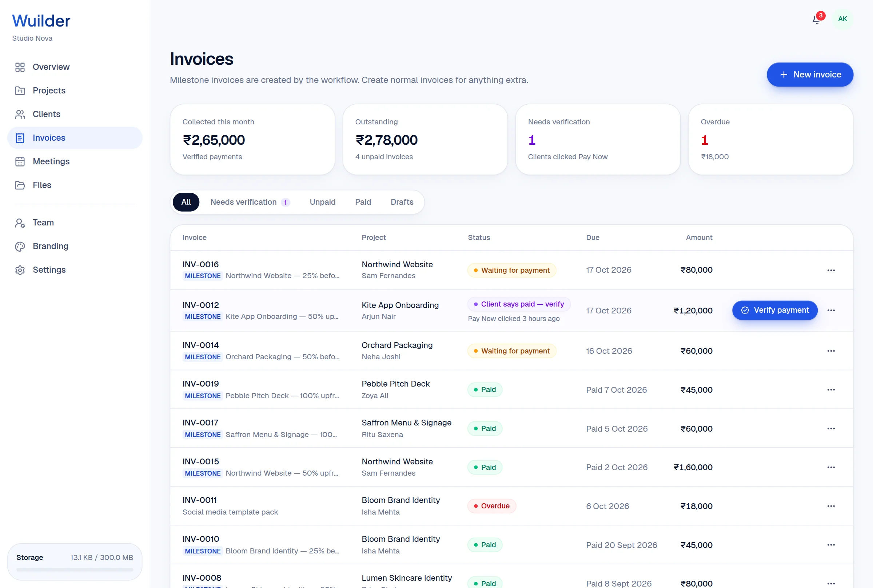Click Saffron Menu & Signage project name

click(x=407, y=423)
